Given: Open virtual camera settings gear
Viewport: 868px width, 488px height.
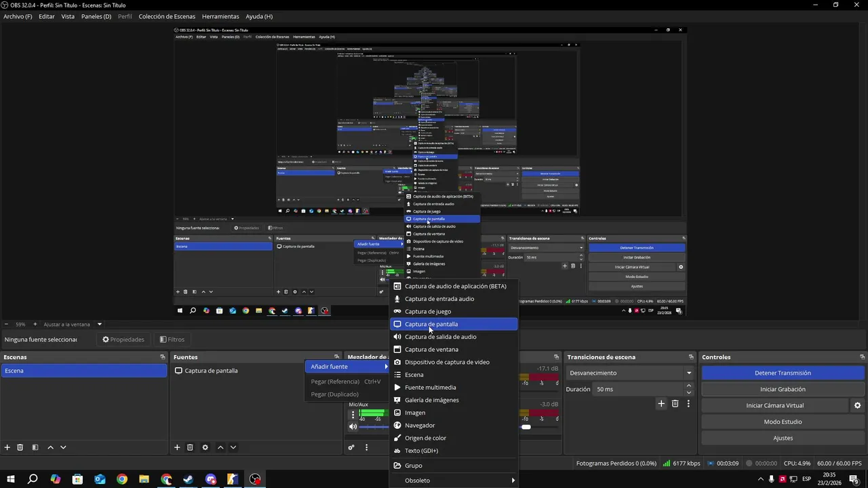Looking at the screenshot, I should [857, 405].
